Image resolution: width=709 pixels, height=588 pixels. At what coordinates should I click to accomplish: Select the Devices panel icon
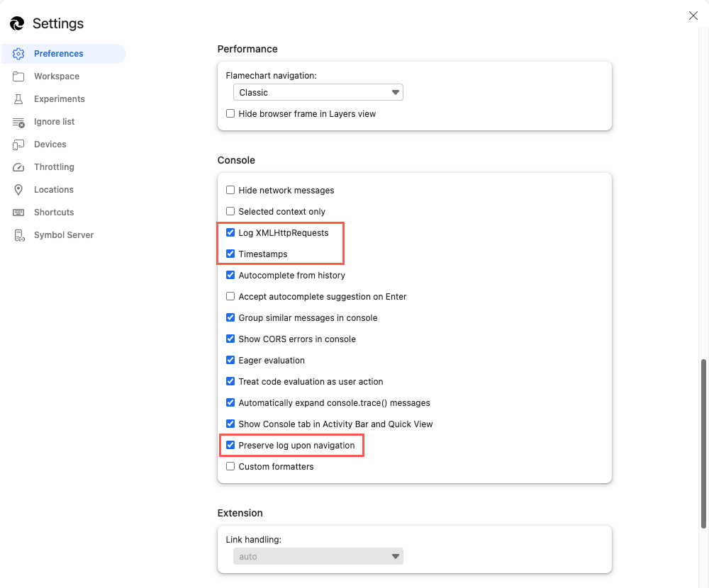[x=18, y=144]
